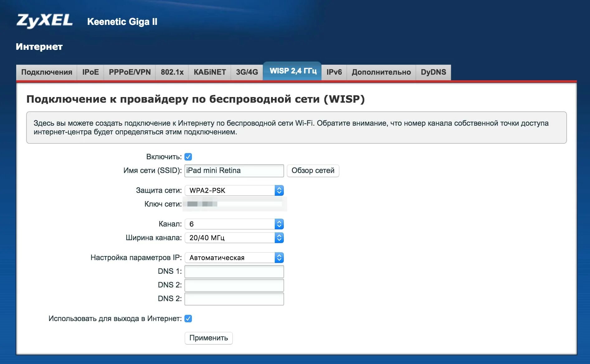590x364 pixels.
Task: Go to the DyDNS tab
Action: click(433, 72)
